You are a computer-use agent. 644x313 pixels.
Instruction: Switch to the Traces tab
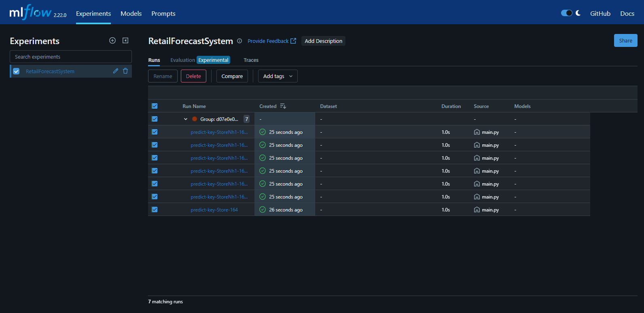(251, 60)
